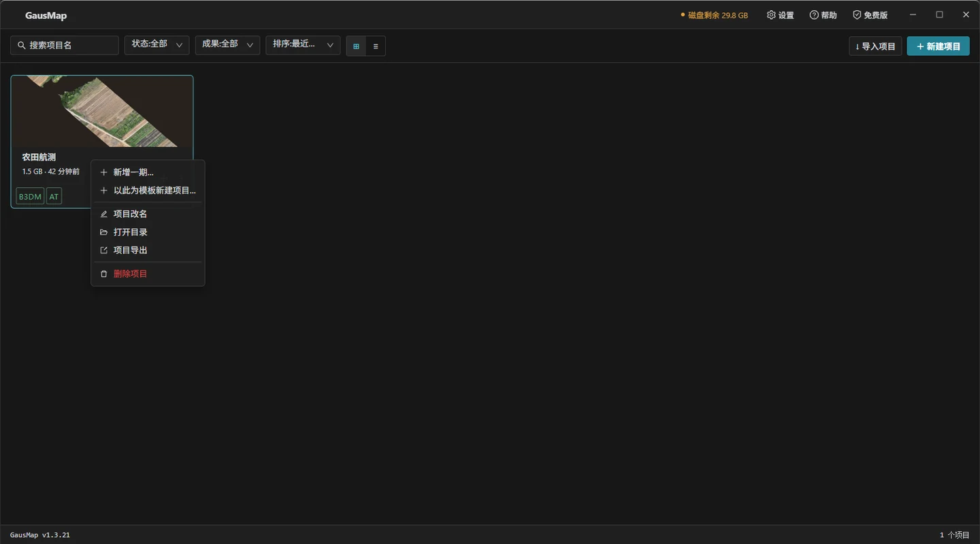980x544 pixels.
Task: Choose 项目改名 to rename project
Action: click(148, 214)
